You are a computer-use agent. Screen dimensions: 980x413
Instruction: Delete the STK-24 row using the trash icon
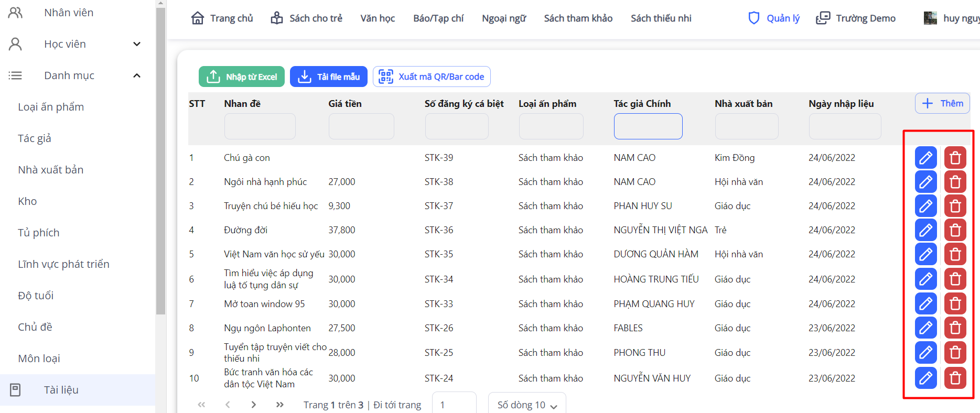(955, 378)
